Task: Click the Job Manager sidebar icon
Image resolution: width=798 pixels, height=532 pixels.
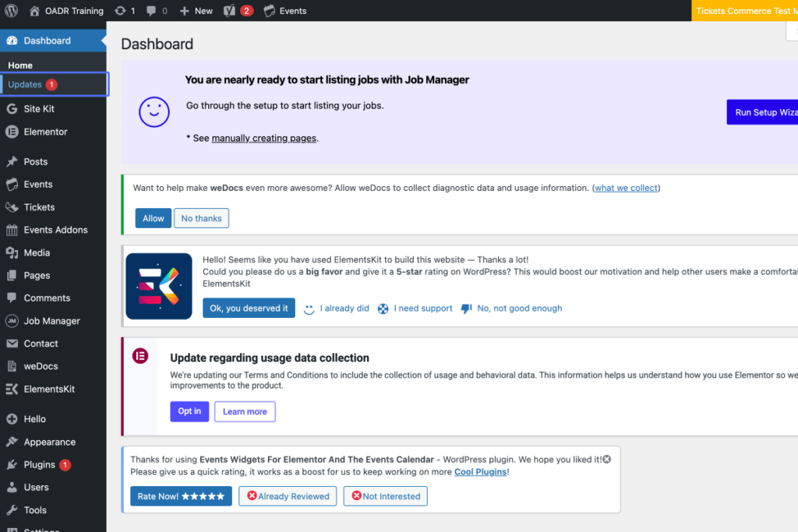Action: [12, 321]
